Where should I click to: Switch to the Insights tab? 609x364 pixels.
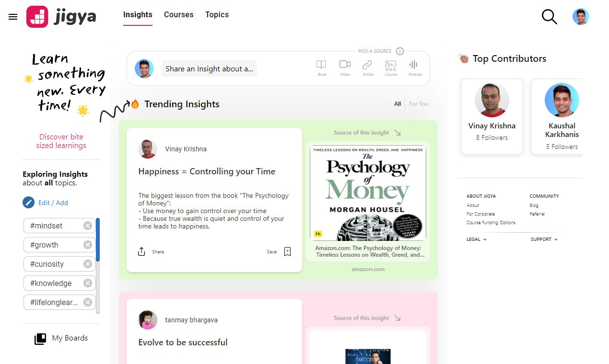tap(138, 15)
